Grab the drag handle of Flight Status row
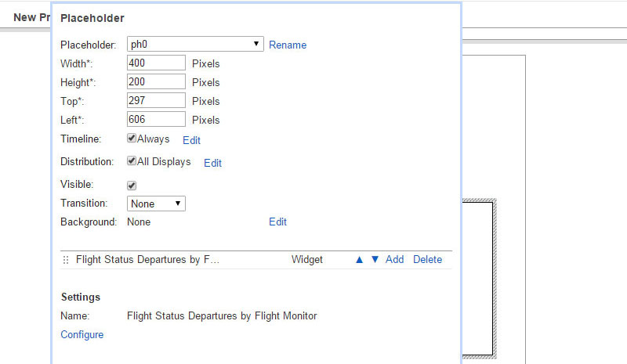This screenshot has width=627, height=364. point(66,260)
